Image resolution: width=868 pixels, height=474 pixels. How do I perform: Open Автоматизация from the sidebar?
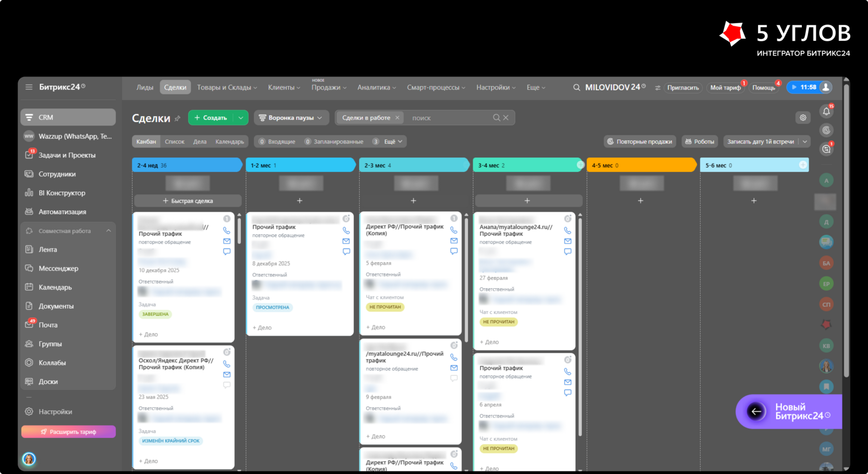tap(68, 212)
